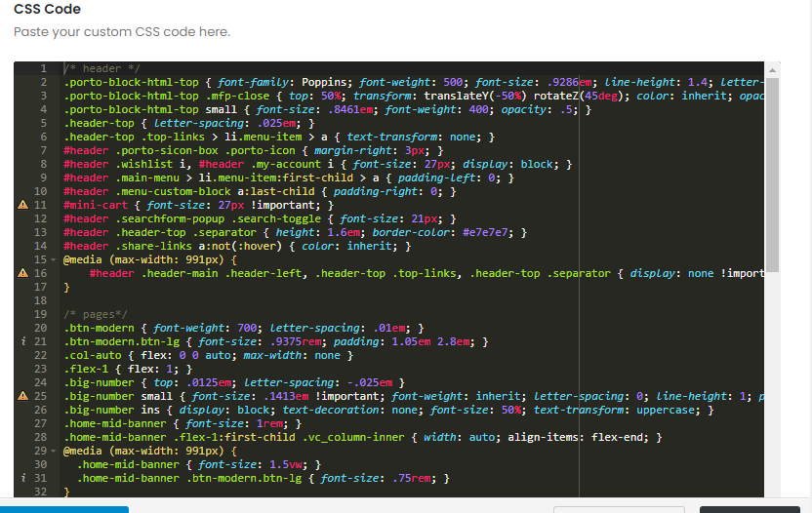The height and width of the screenshot is (513, 812).
Task: Click '.header-main' selector on line 16
Action: 180,273
